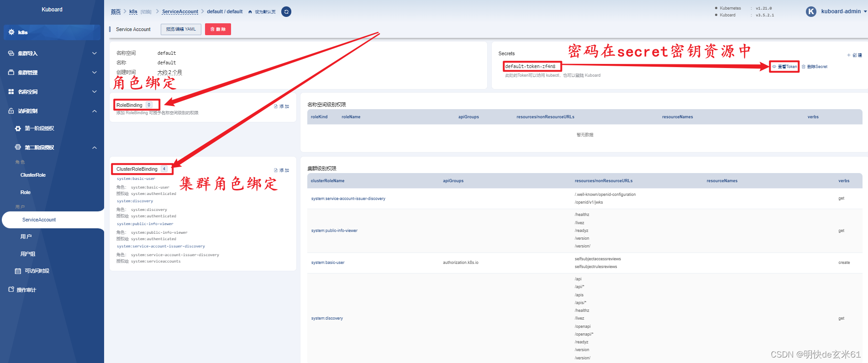Click system:service-account-issuer-discovery table row name
The height and width of the screenshot is (363, 868).
coord(348,199)
